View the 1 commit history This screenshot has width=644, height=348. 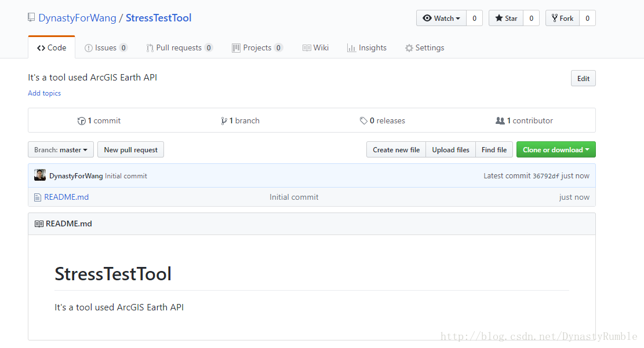pos(99,120)
